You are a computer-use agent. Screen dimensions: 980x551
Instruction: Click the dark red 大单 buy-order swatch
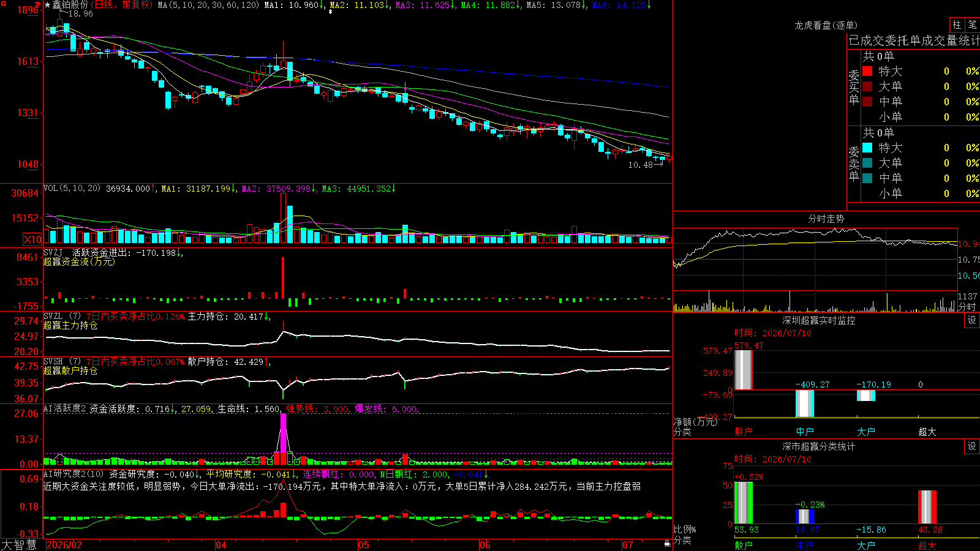867,86
